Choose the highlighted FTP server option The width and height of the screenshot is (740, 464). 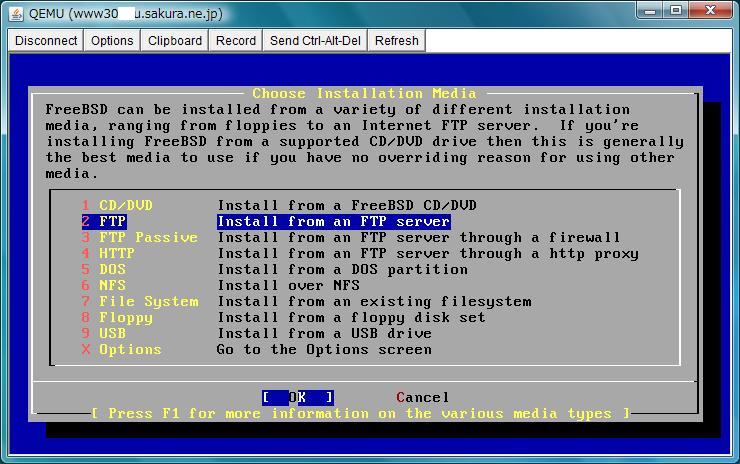coord(113,222)
